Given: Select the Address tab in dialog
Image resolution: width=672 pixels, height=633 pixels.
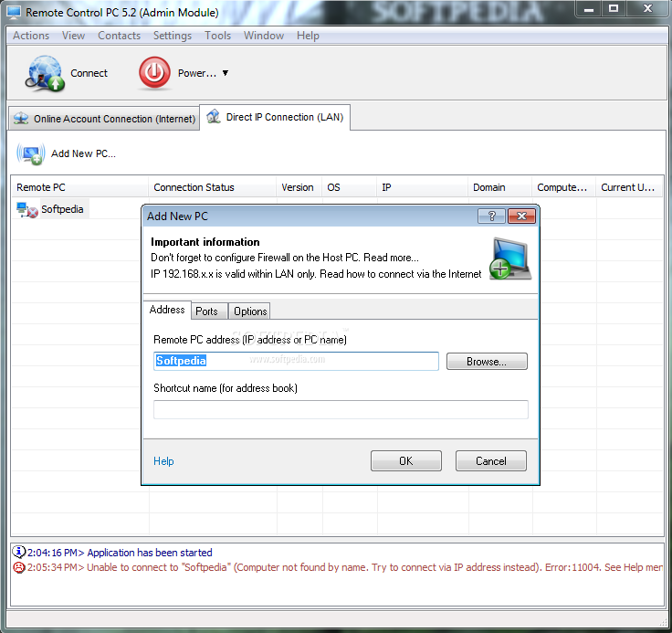Looking at the screenshot, I should point(167,310).
